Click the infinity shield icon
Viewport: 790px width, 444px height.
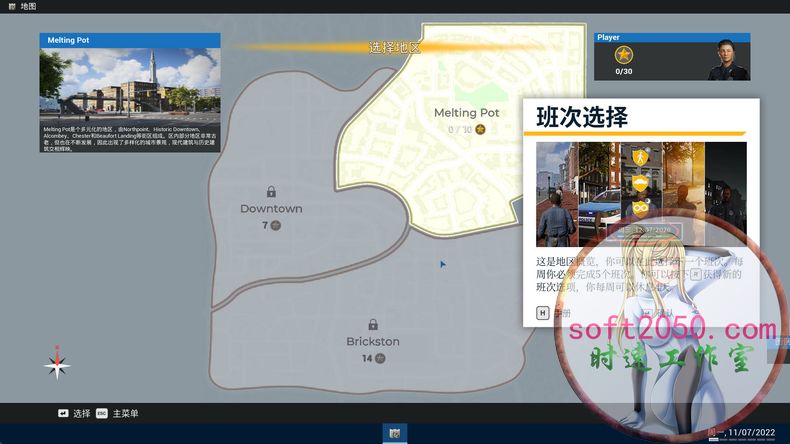[640, 209]
